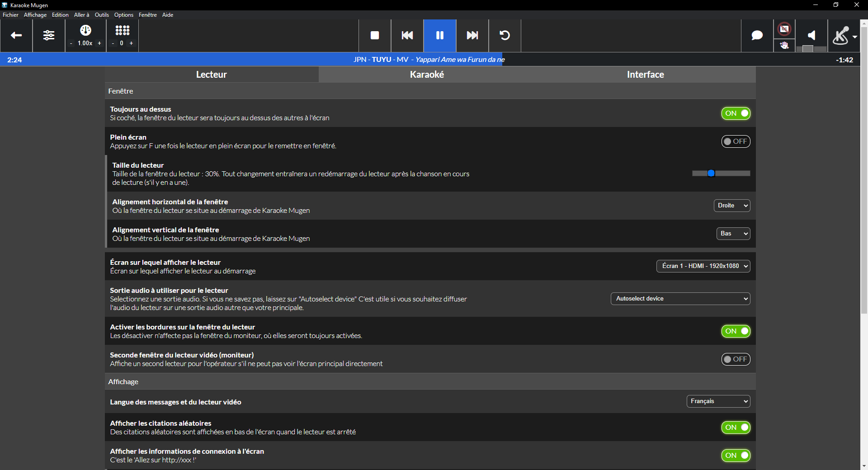
Task: Open the Aller à menu
Action: (x=82, y=15)
